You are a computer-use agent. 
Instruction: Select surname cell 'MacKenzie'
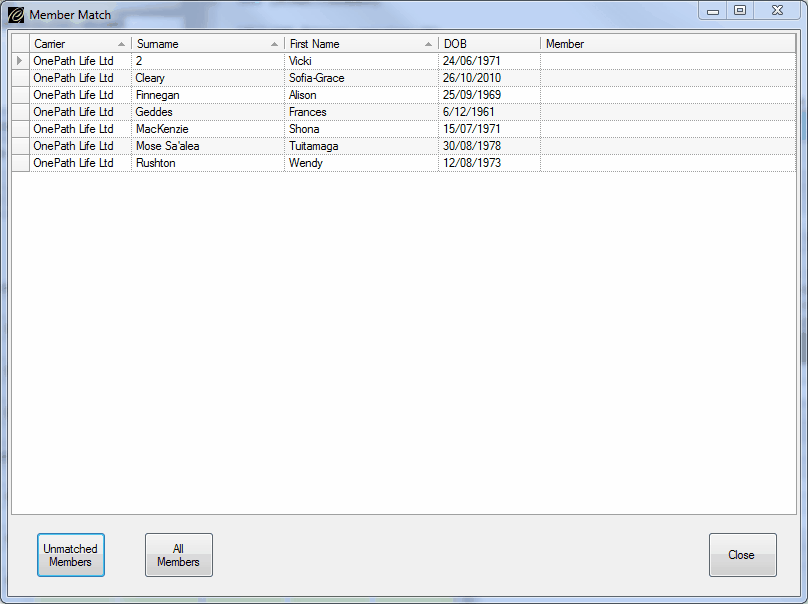(208, 129)
